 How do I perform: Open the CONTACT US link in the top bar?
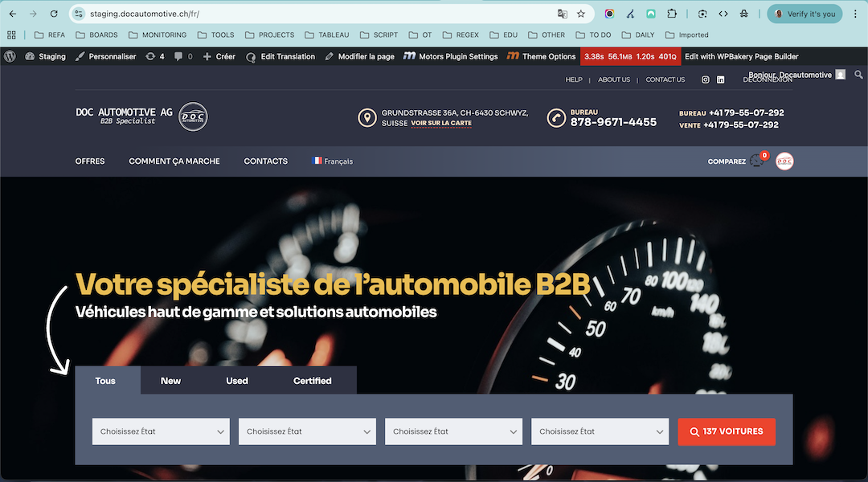(x=665, y=80)
